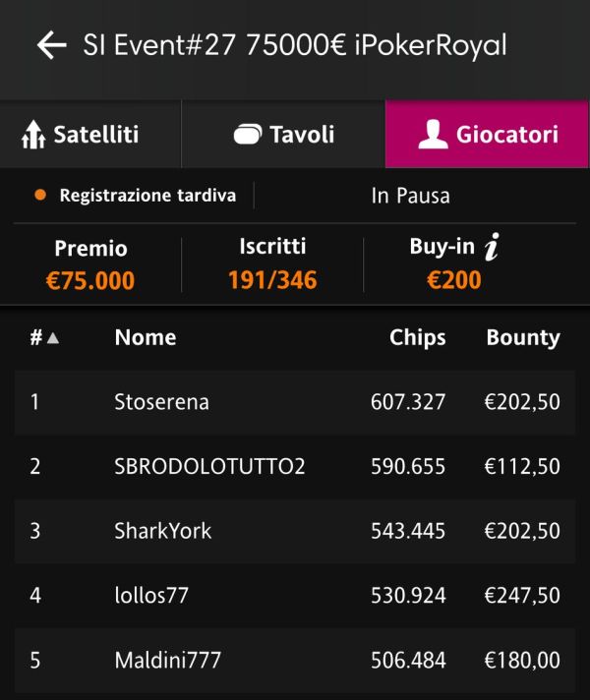Viewport: 590px width, 700px height.
Task: Select the Giocatori tab
Action: point(488,135)
